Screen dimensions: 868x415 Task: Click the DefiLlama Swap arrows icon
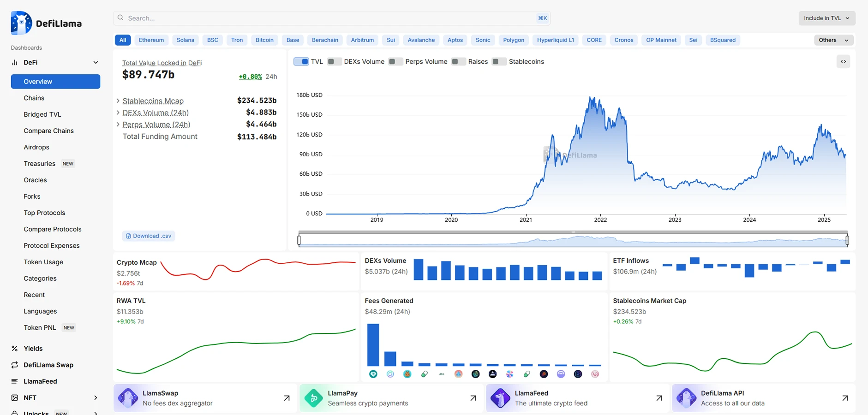click(15, 365)
